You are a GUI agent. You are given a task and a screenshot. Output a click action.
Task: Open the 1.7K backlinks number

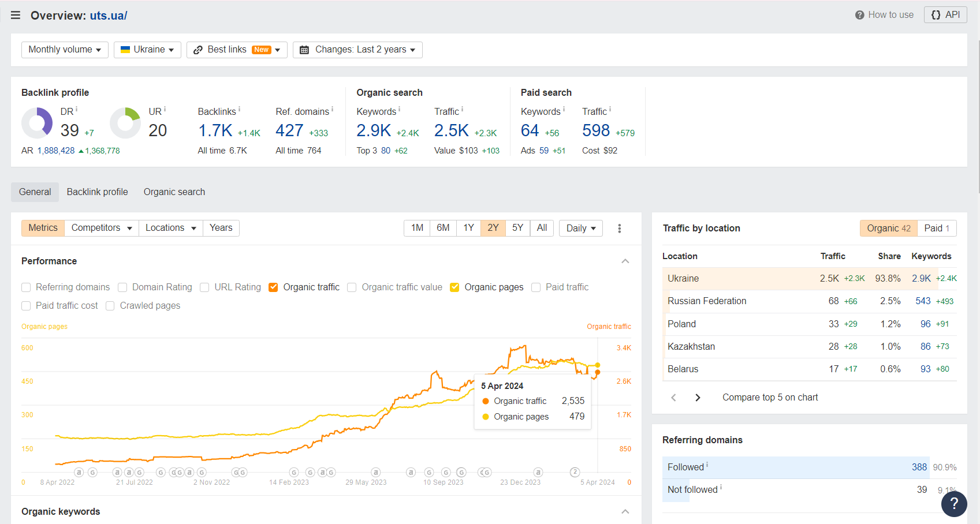tap(215, 131)
